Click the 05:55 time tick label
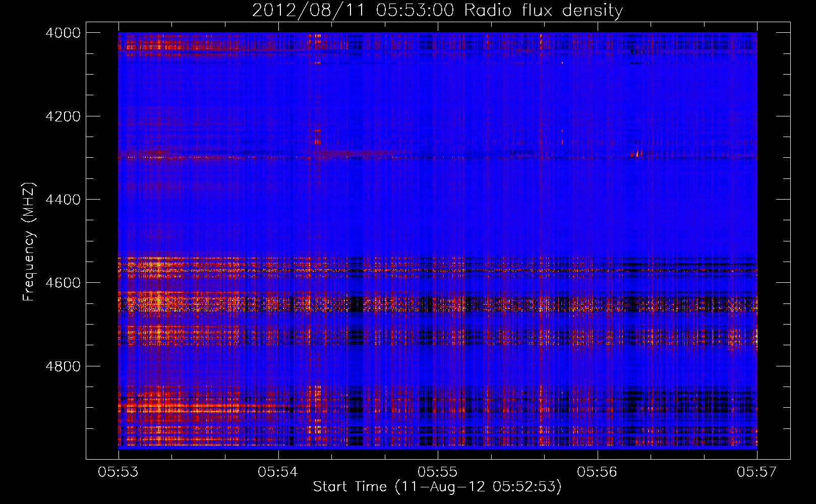The image size is (816, 504). click(x=438, y=472)
